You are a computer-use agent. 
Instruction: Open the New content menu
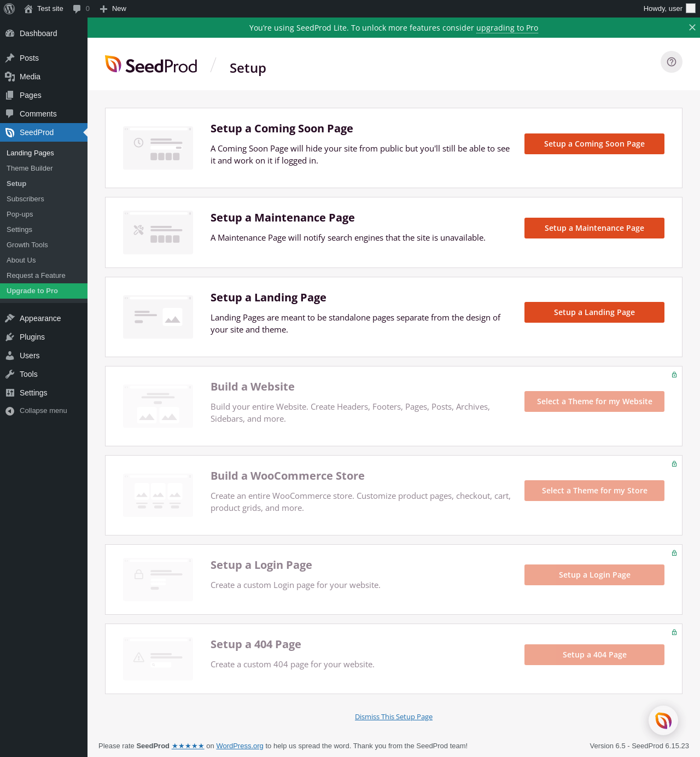click(113, 9)
